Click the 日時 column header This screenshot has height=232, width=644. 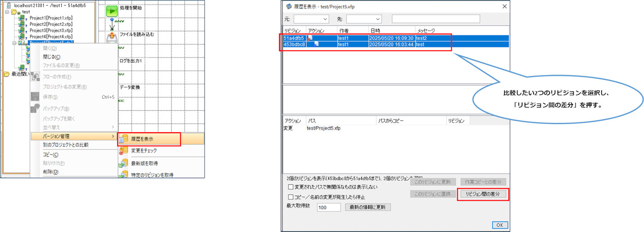[391, 30]
